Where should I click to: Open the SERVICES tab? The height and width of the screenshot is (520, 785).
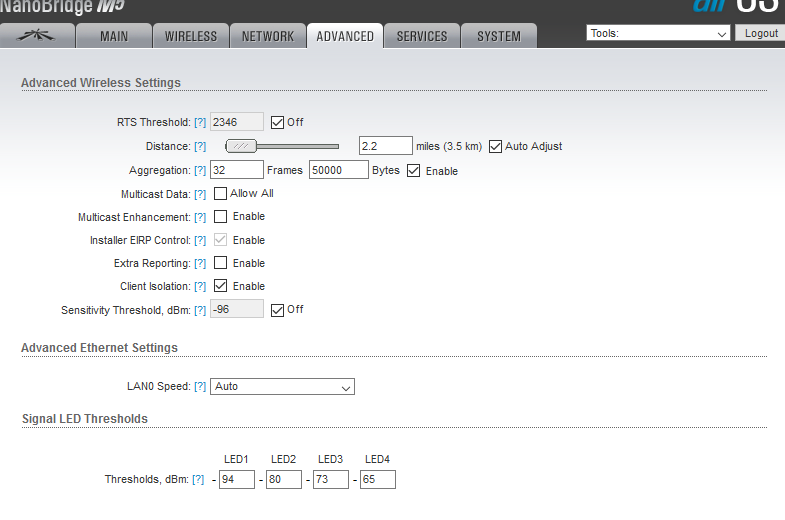(422, 36)
